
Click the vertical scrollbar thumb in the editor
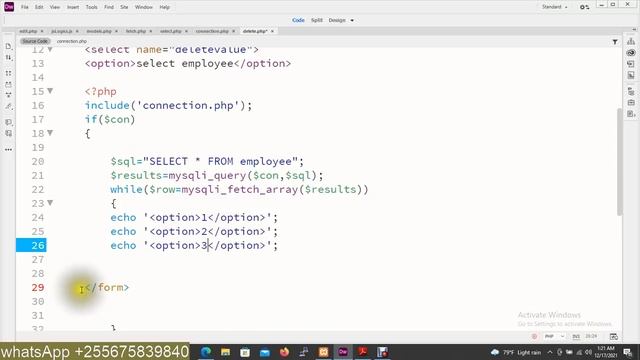(619, 161)
